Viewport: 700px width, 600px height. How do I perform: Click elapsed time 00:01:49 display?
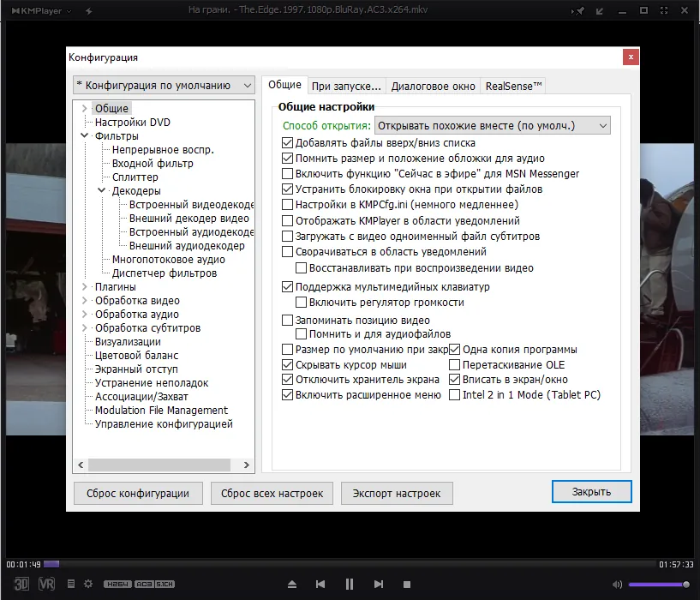point(24,564)
